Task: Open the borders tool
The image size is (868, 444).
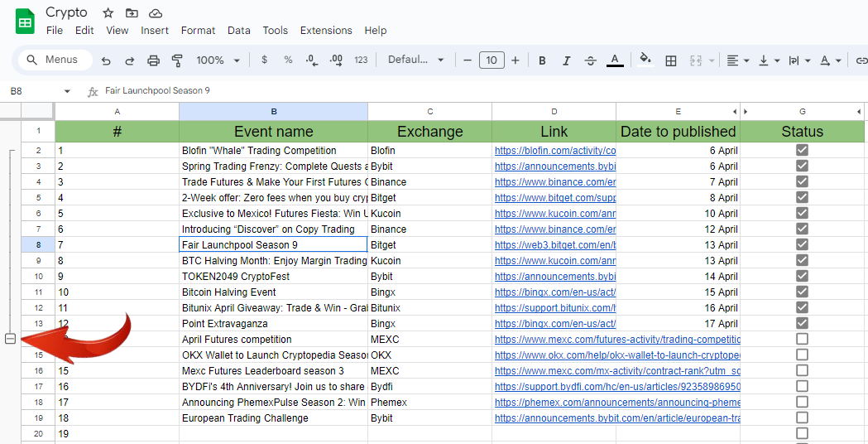Action: tap(670, 60)
